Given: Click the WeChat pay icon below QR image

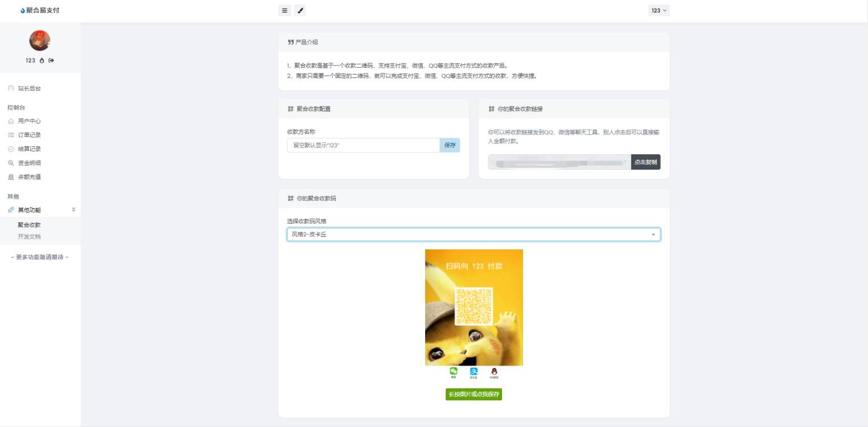Looking at the screenshot, I should [454, 372].
